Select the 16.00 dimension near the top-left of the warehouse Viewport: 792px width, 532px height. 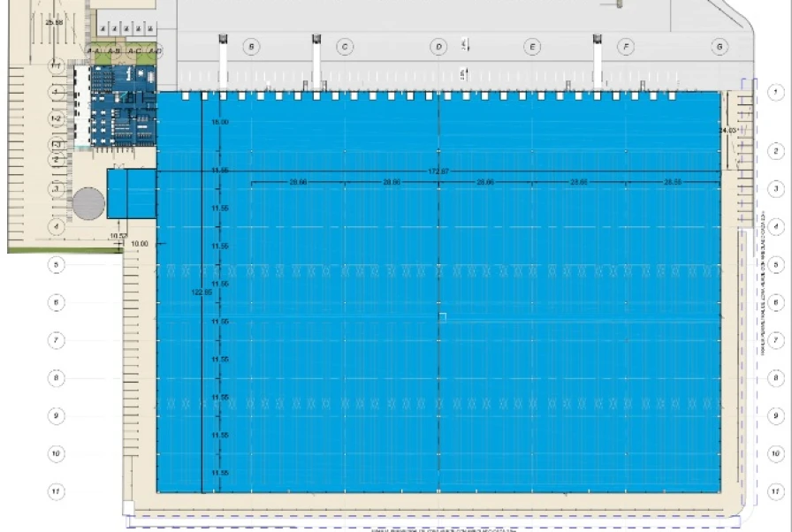[220, 122]
